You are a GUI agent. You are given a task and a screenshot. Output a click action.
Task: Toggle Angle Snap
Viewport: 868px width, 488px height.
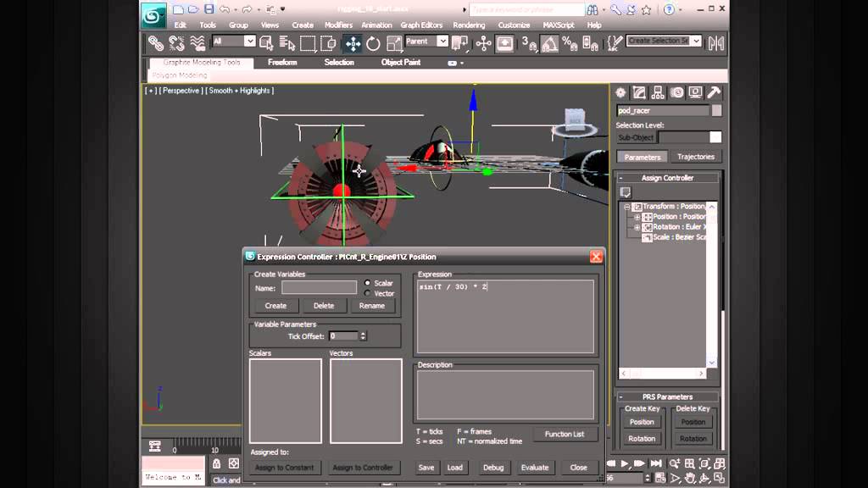(x=549, y=42)
